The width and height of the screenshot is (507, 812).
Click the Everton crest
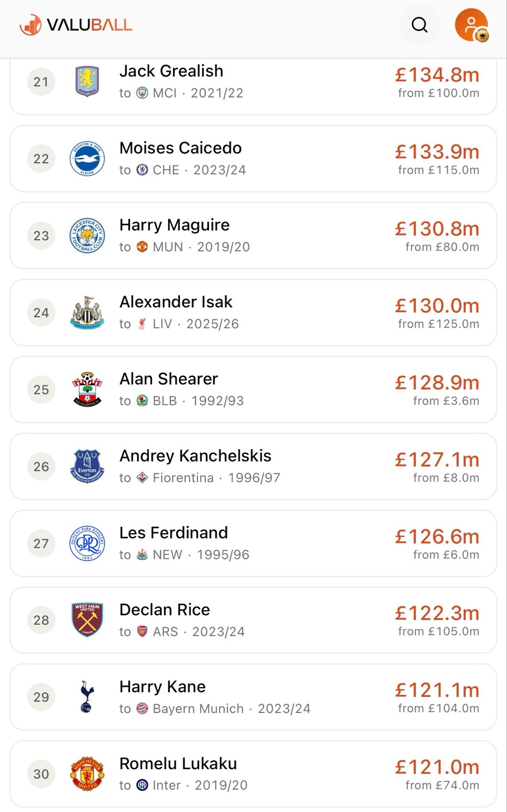(87, 466)
